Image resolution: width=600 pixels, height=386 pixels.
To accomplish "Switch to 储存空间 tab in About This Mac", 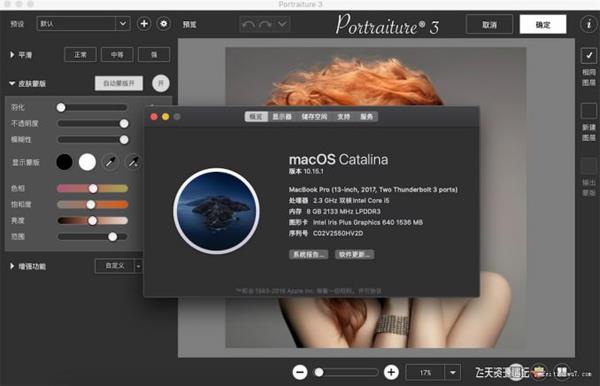I will tap(314, 117).
